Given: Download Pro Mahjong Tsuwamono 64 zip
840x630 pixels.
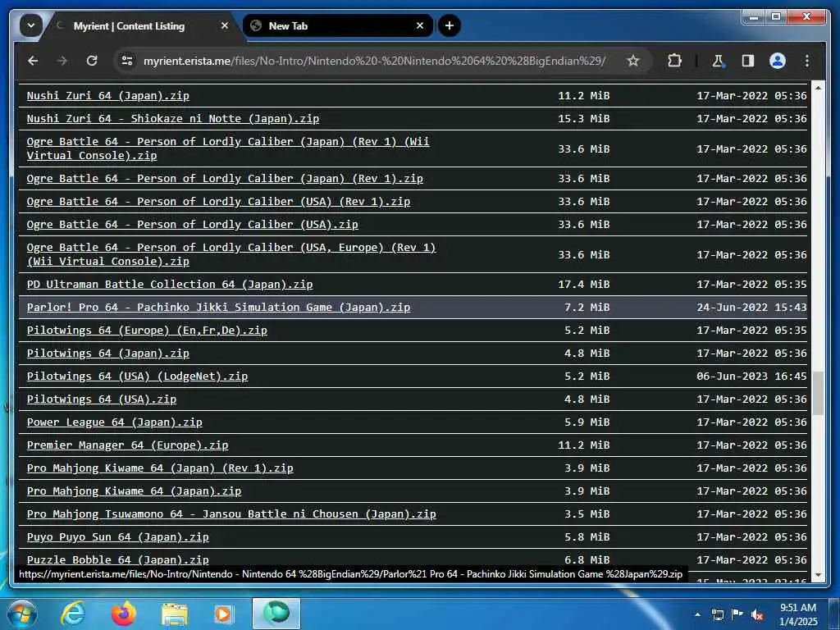Looking at the screenshot, I should [x=231, y=514].
